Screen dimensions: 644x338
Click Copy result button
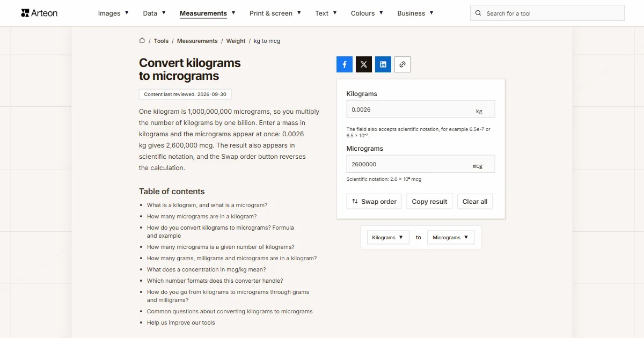[429, 202]
